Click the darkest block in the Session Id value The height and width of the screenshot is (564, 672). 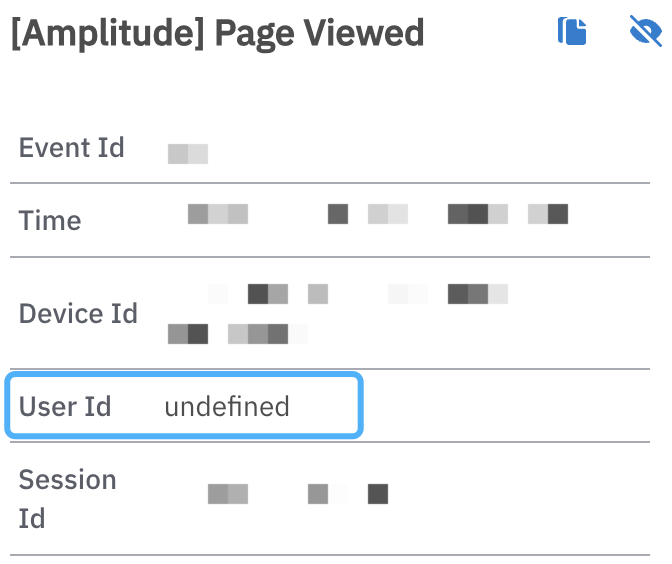(x=377, y=494)
